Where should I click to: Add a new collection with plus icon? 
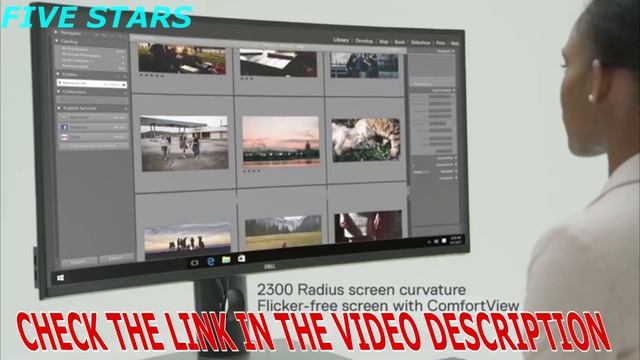(125, 93)
